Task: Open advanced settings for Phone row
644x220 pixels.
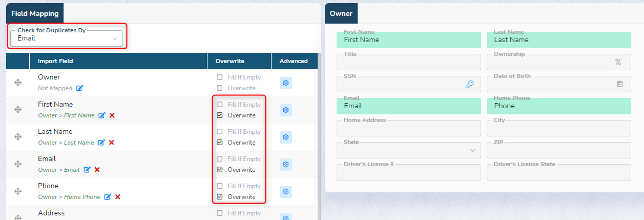Action: point(286,192)
